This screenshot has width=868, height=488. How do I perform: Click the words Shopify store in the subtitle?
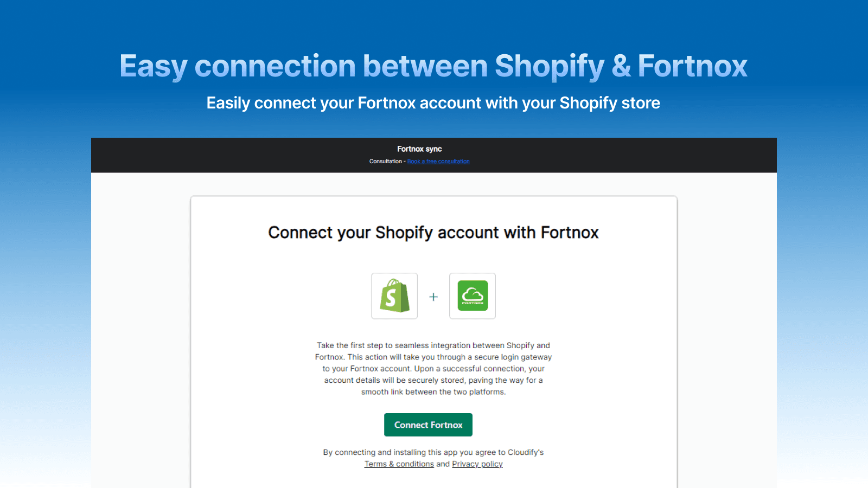click(610, 103)
